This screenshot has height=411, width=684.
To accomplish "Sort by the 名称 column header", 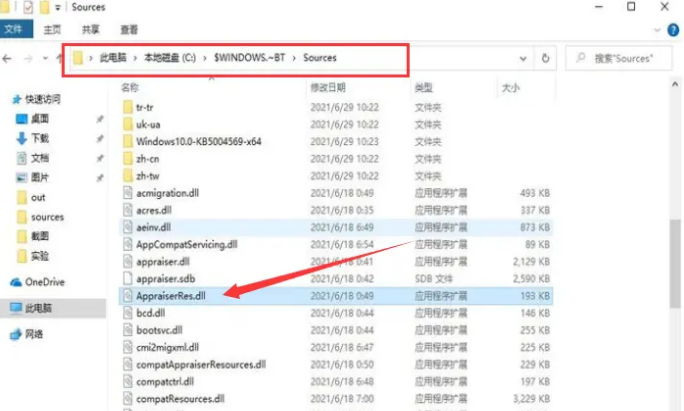I will point(130,88).
